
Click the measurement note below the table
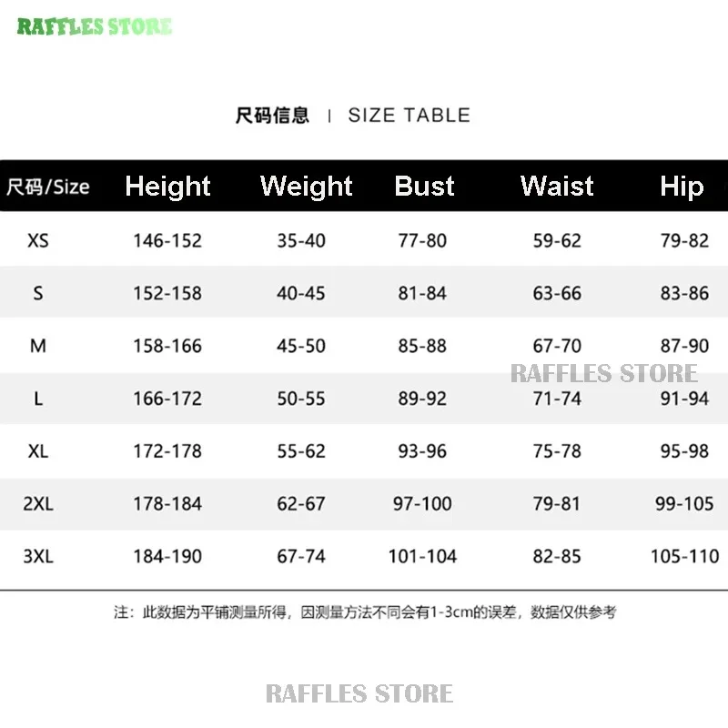364,612
